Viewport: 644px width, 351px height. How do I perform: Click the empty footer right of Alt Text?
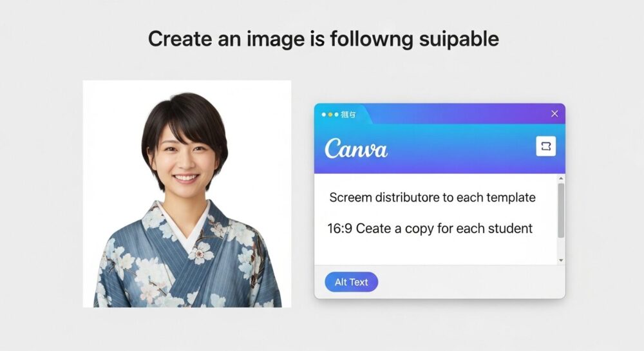(x=470, y=282)
